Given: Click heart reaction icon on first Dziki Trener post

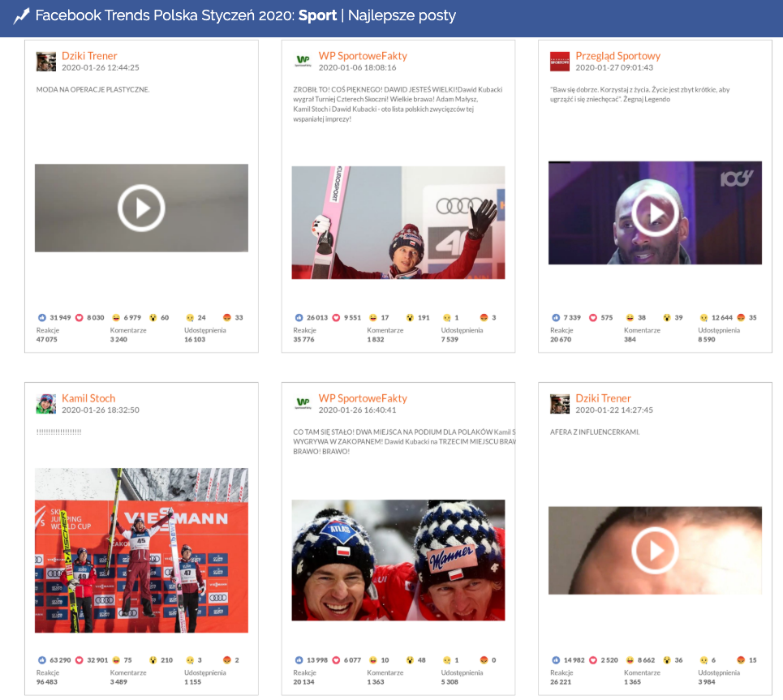Looking at the screenshot, I should [x=80, y=318].
